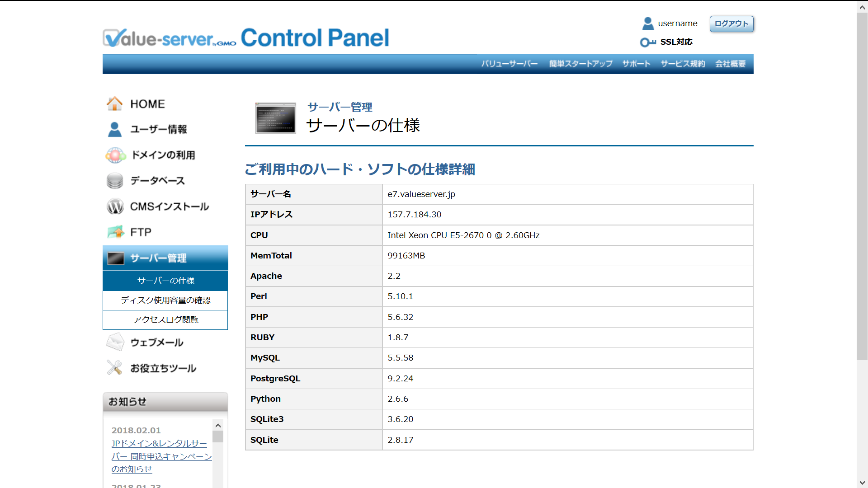This screenshot has width=868, height=488.
Task: Click the Value-server Control Panel logo
Action: (x=245, y=38)
